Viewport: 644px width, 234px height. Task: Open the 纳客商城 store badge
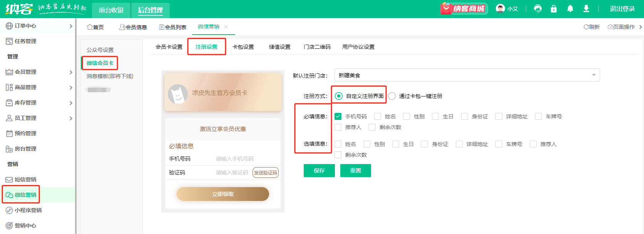[x=464, y=9]
